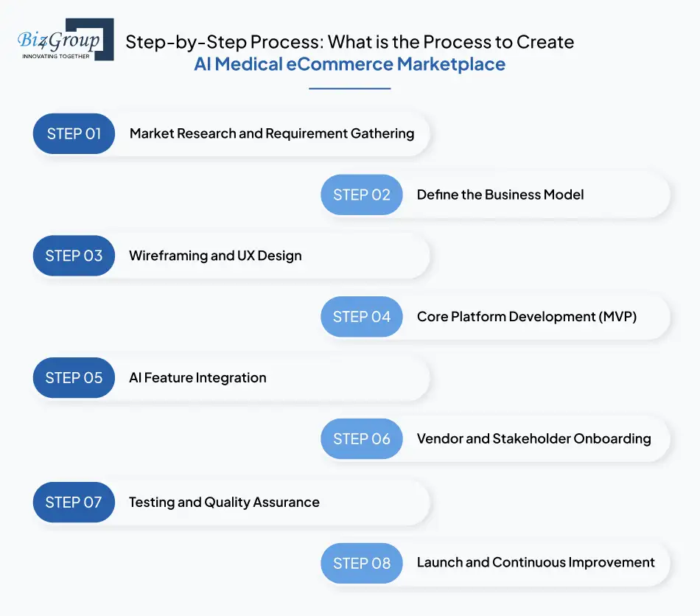Click the 'INNOVATING TOGETHER' tagline

coord(56,56)
